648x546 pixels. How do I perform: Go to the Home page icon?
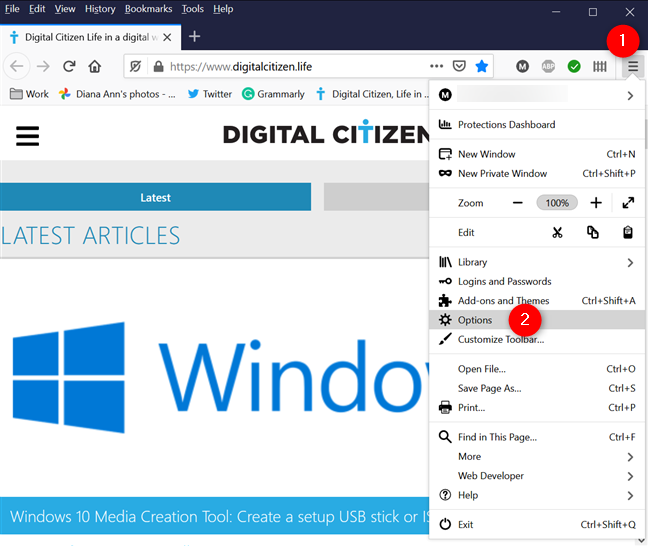point(95,66)
